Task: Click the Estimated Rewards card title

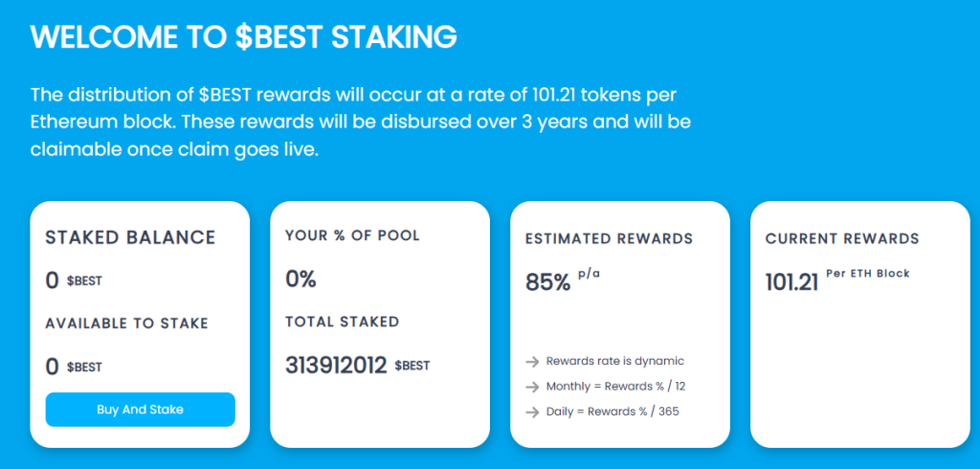Action: click(x=609, y=238)
